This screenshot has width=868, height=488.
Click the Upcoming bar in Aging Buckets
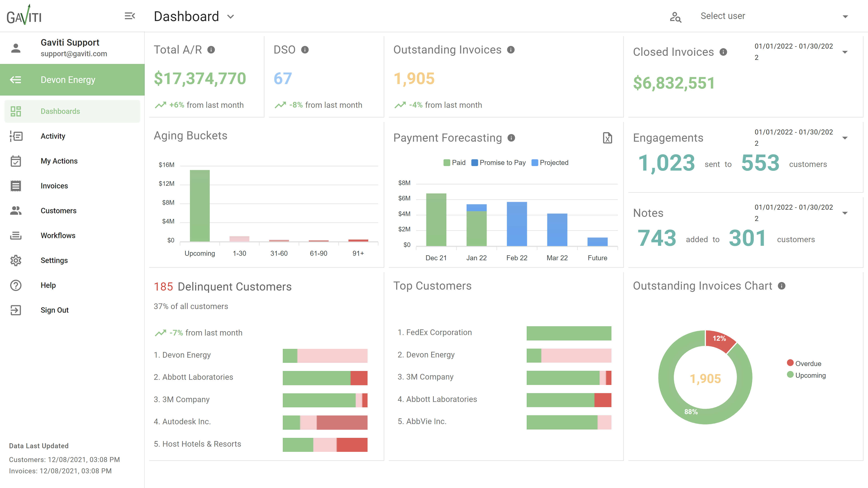(199, 205)
